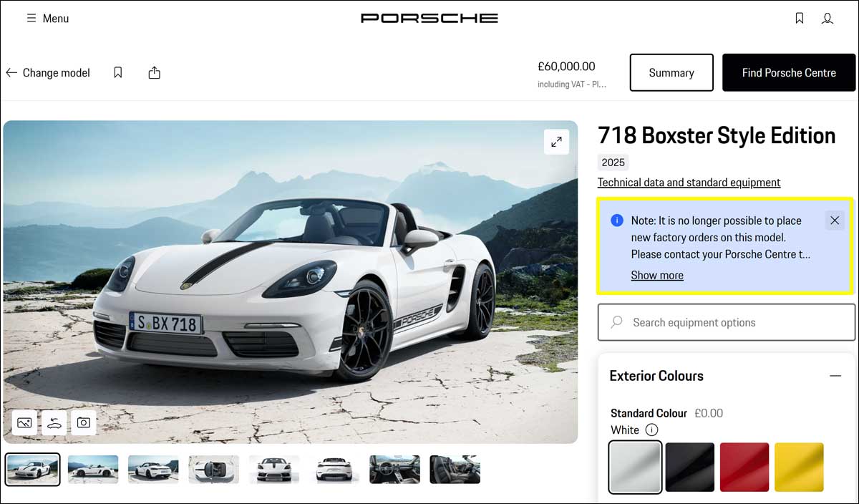This screenshot has width=859, height=504.
Task: View the top-down car thumbnail
Action: pyautogui.click(x=214, y=470)
